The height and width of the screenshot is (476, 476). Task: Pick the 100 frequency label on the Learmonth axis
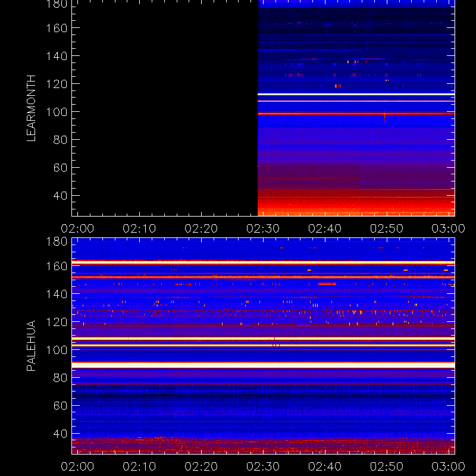point(57,112)
